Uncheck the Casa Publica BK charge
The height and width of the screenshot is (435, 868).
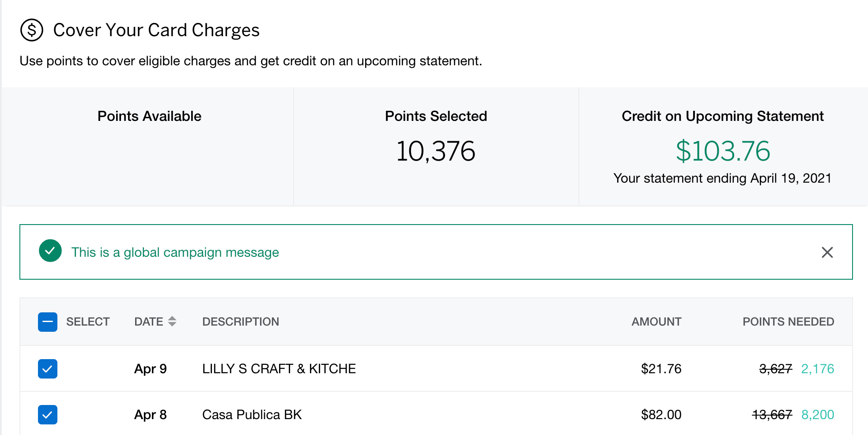[48, 415]
